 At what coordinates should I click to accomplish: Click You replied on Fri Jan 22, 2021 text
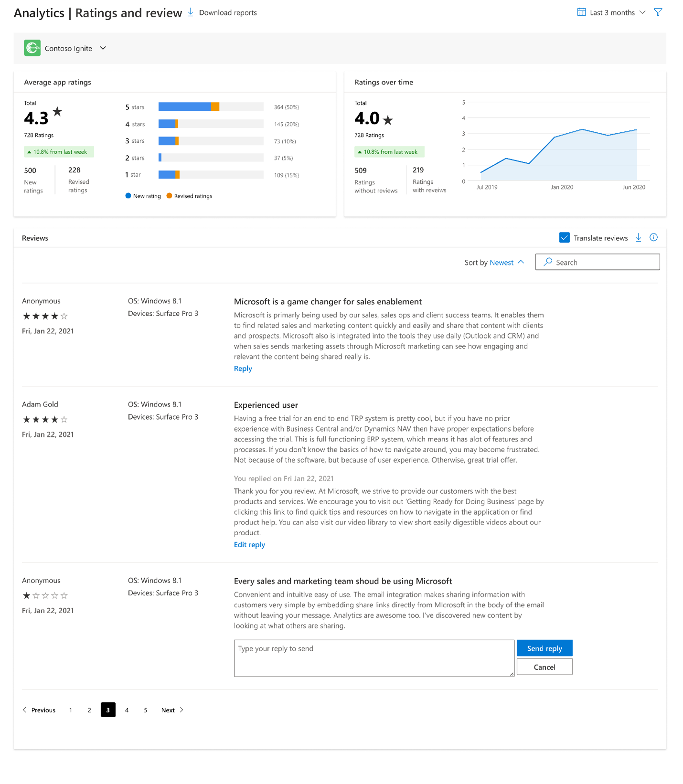tap(284, 479)
